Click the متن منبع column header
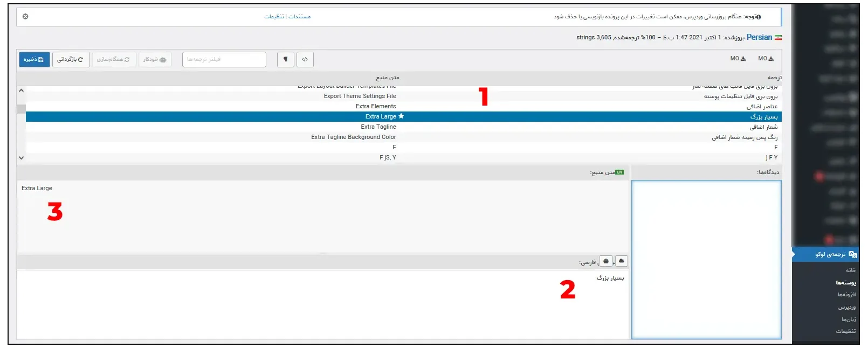Screen dimensions: 868x348 point(388,78)
